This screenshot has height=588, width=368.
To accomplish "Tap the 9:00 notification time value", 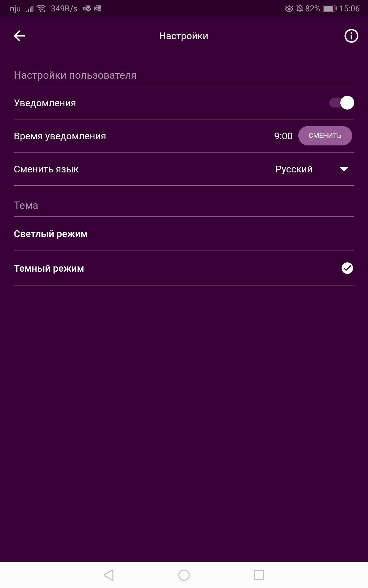I will coord(283,136).
